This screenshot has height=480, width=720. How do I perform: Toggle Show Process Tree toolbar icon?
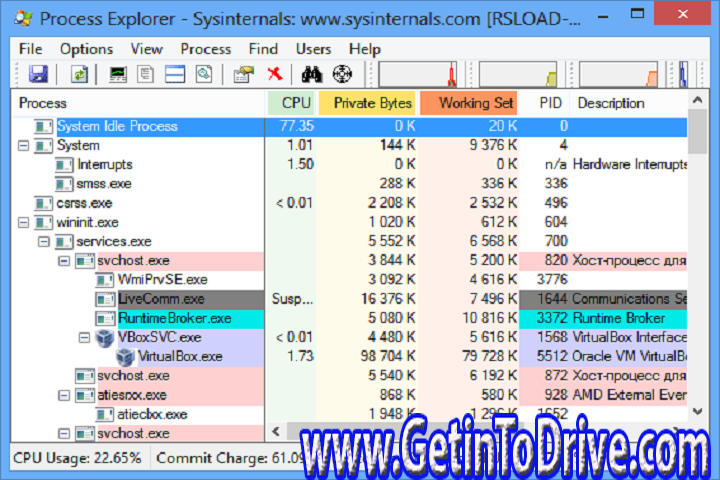[x=146, y=74]
